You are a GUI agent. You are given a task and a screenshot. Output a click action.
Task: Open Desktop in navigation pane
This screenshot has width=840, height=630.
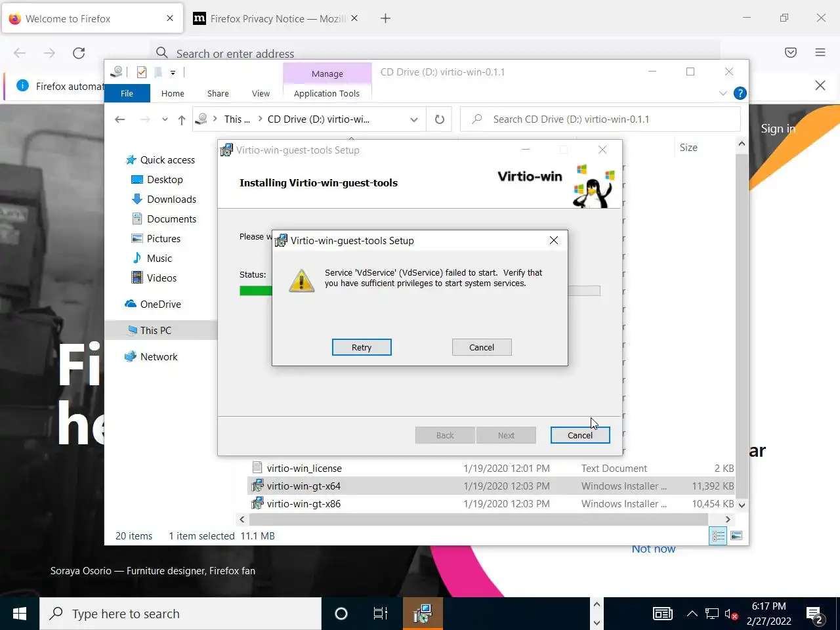pyautogui.click(x=165, y=180)
